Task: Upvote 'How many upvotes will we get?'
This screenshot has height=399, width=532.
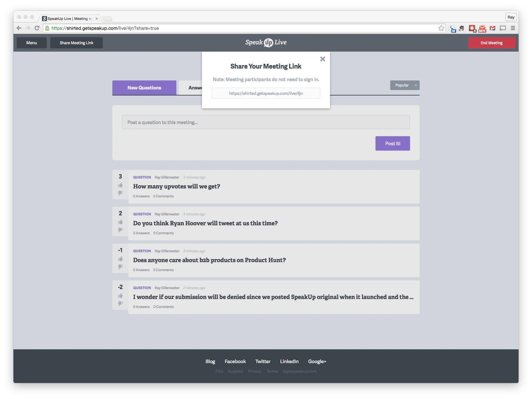Action: (120, 185)
